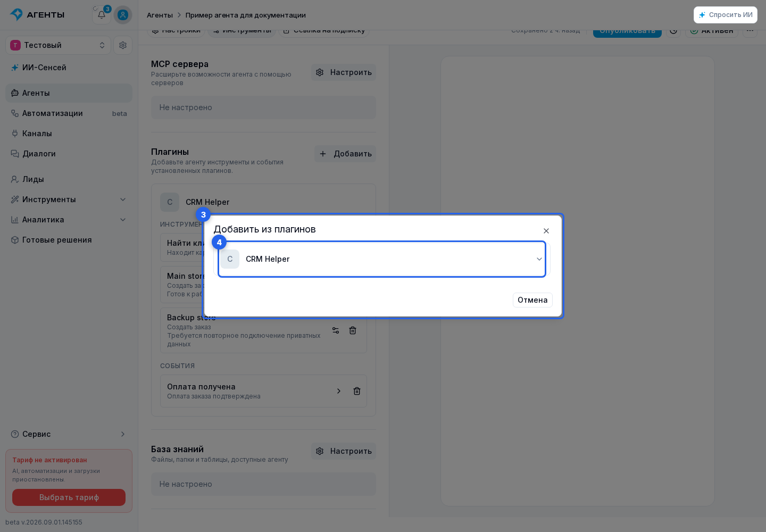Expand Инструменты in the sidebar
The height and width of the screenshot is (532, 766).
point(69,199)
